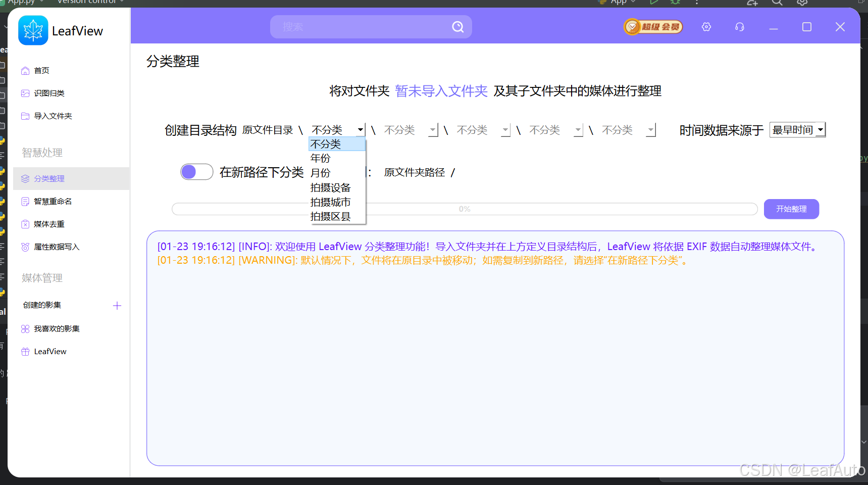Select 导入文件夹 from the sidebar
Screen dimensions: 868x485
[x=52, y=116]
